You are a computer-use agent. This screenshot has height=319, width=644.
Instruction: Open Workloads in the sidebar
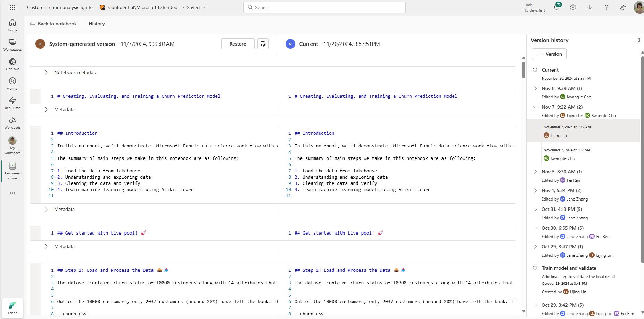point(13,123)
